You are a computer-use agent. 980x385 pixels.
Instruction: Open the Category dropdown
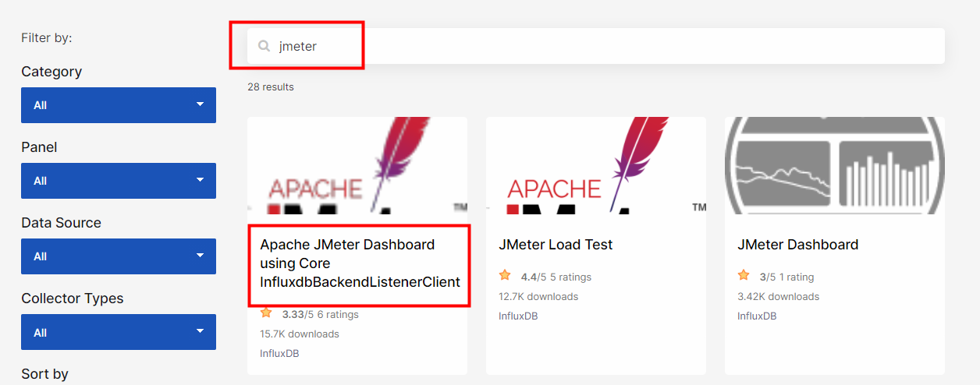pyautogui.click(x=119, y=104)
